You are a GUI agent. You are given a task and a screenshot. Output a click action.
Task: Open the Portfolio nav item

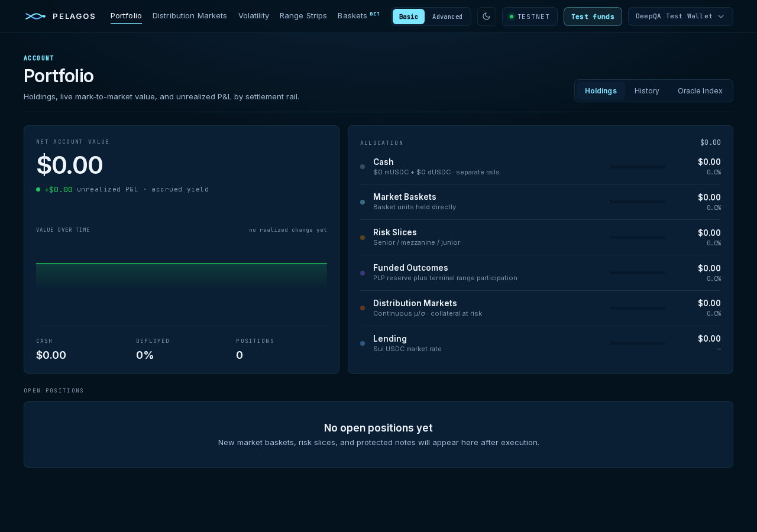coord(126,16)
